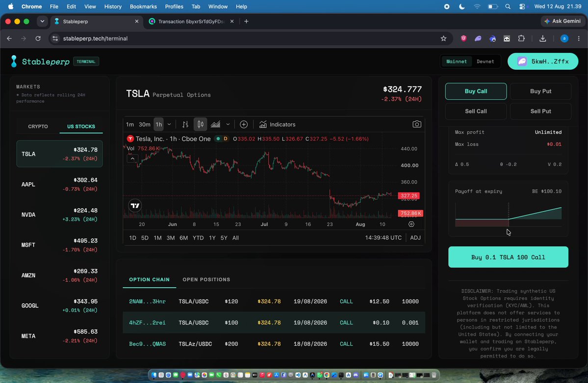Switch network to Mainnet
The height and width of the screenshot is (383, 588).
[457, 61]
